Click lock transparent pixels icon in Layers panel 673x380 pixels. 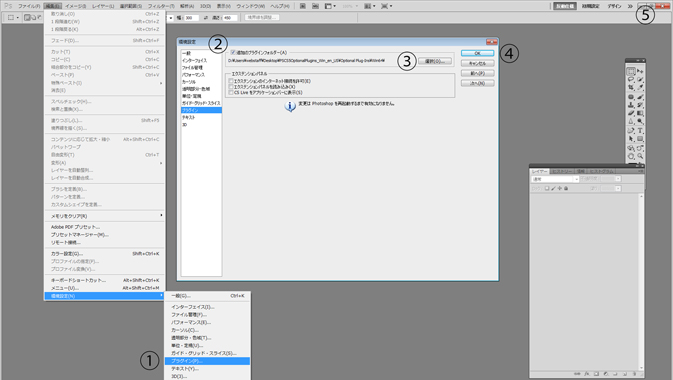tap(547, 188)
